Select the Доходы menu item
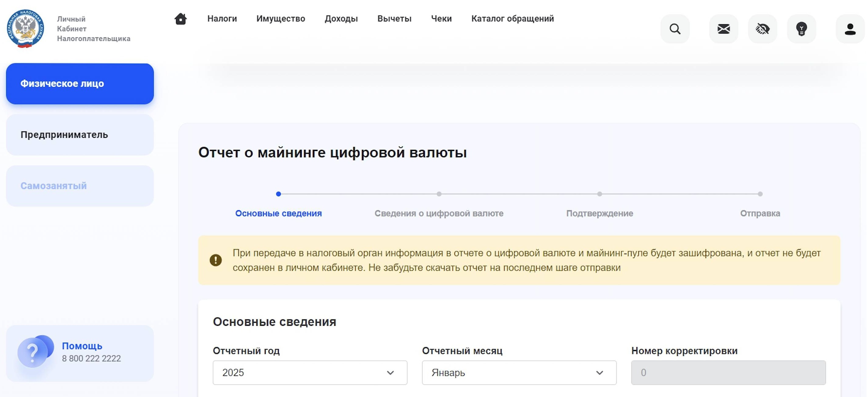Image resolution: width=868 pixels, height=397 pixels. click(x=341, y=19)
